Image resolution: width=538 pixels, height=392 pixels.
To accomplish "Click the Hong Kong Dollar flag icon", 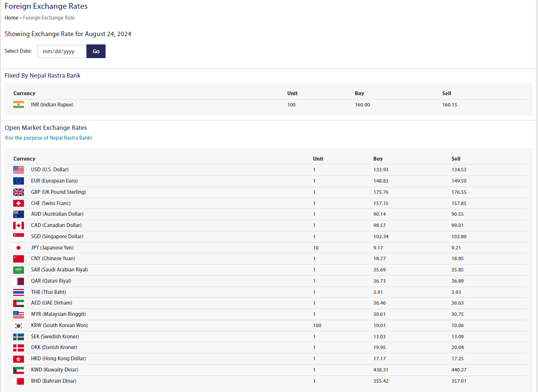I will (19, 358).
